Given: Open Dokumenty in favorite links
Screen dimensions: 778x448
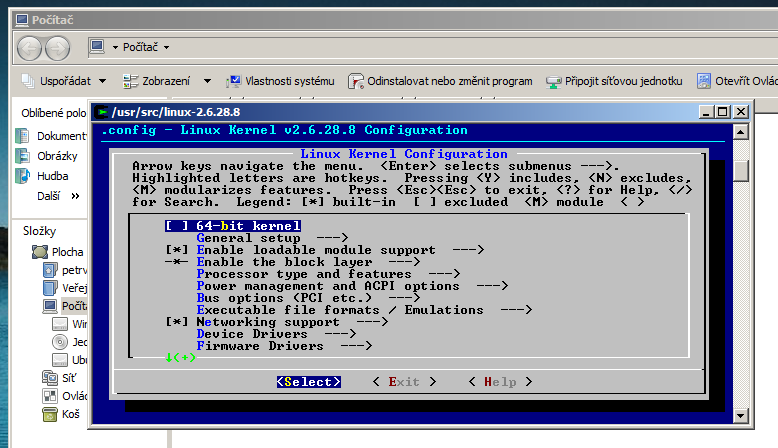Looking at the screenshot, I should tap(51, 136).
